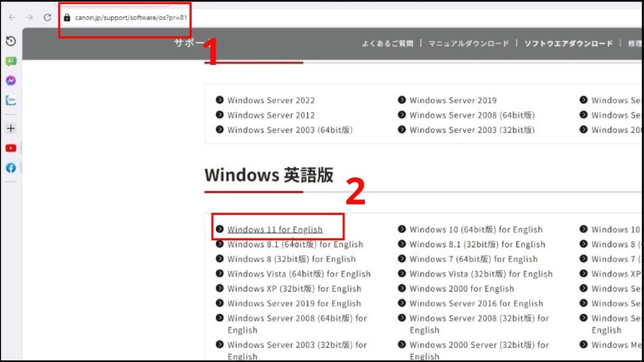Open the history icon in the sidebar

coord(11,41)
